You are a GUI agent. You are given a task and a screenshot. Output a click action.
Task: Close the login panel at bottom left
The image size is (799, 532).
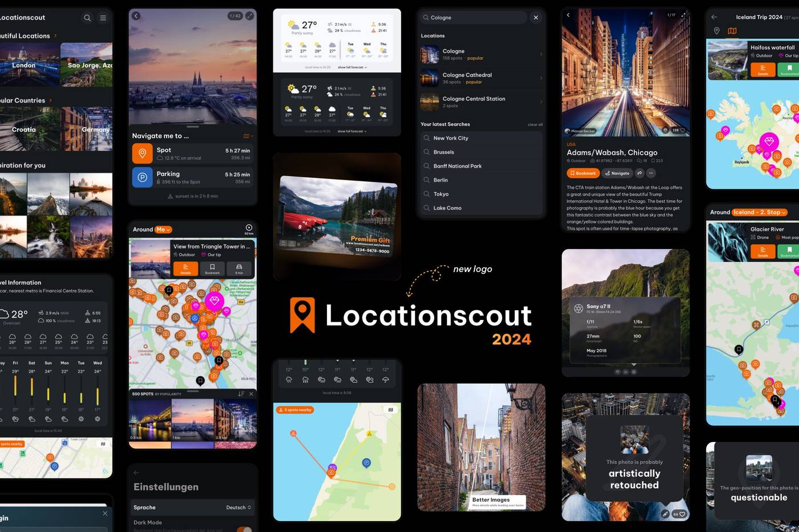105,513
